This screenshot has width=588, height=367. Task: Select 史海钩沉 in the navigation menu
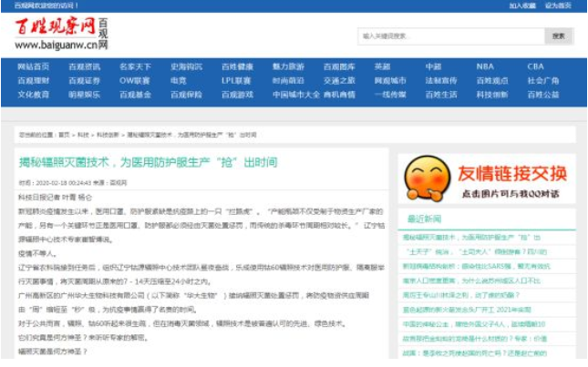pos(186,66)
